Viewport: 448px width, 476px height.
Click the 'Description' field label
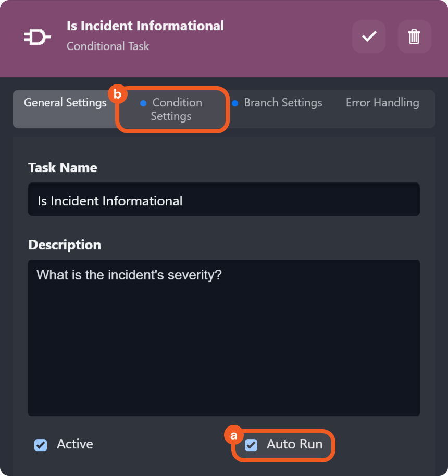coord(65,245)
